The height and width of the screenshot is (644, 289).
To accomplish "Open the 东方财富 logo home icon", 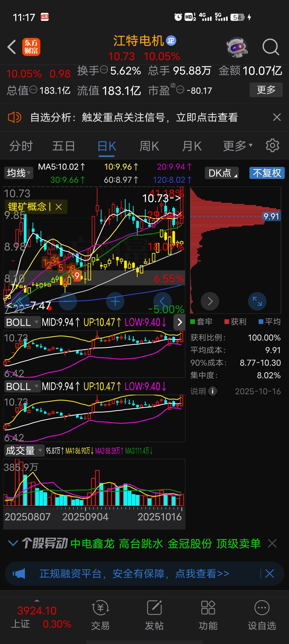I will (x=31, y=47).
